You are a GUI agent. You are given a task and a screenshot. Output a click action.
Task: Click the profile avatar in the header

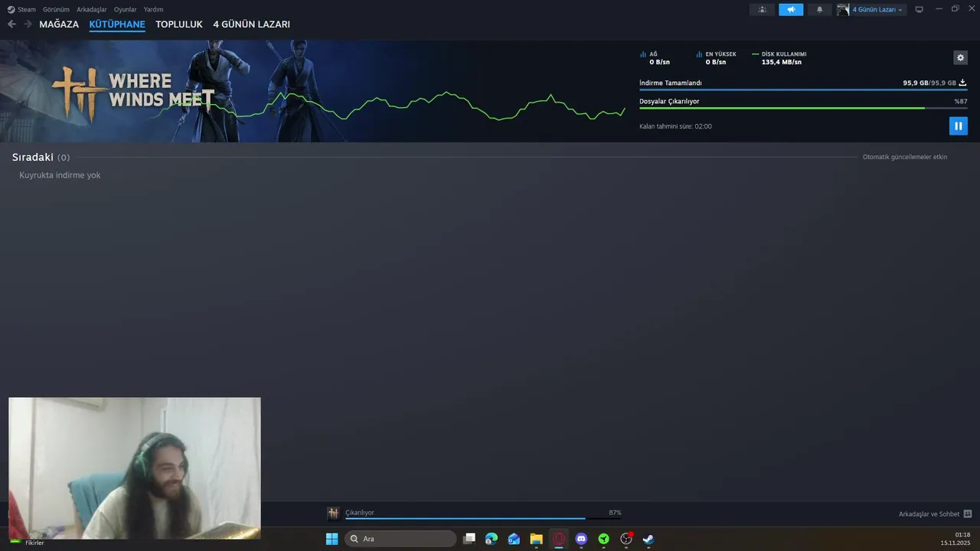(843, 9)
